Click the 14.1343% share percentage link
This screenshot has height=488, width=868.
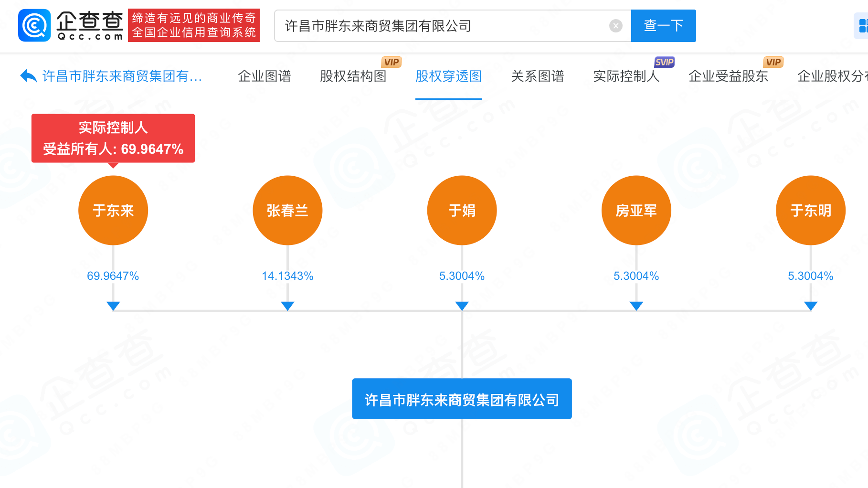coord(287,276)
